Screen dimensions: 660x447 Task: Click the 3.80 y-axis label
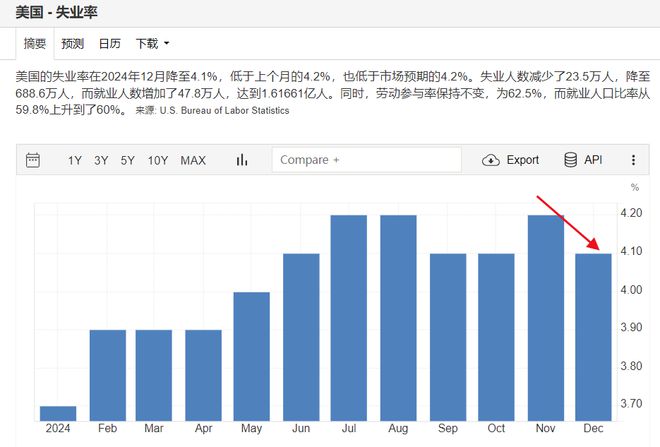(x=631, y=366)
